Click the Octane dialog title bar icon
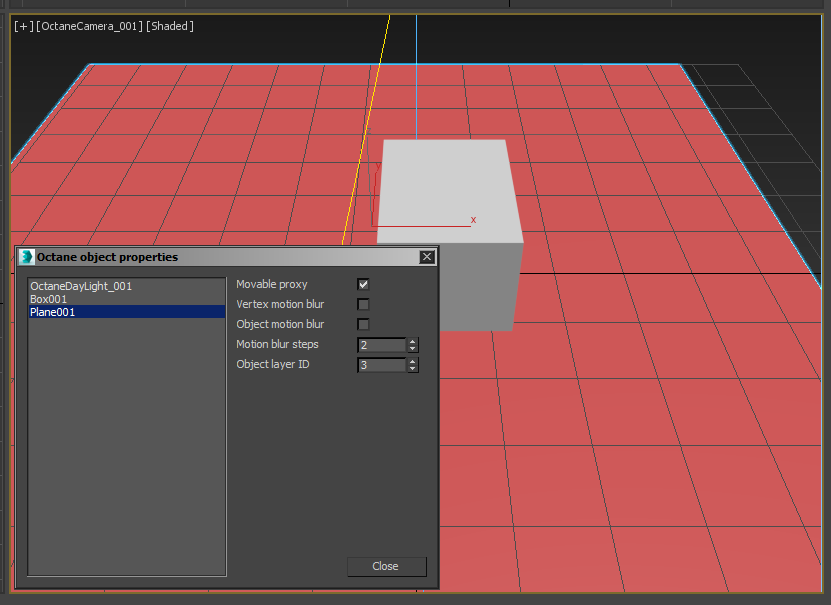This screenshot has width=831, height=605. pyautogui.click(x=26, y=257)
